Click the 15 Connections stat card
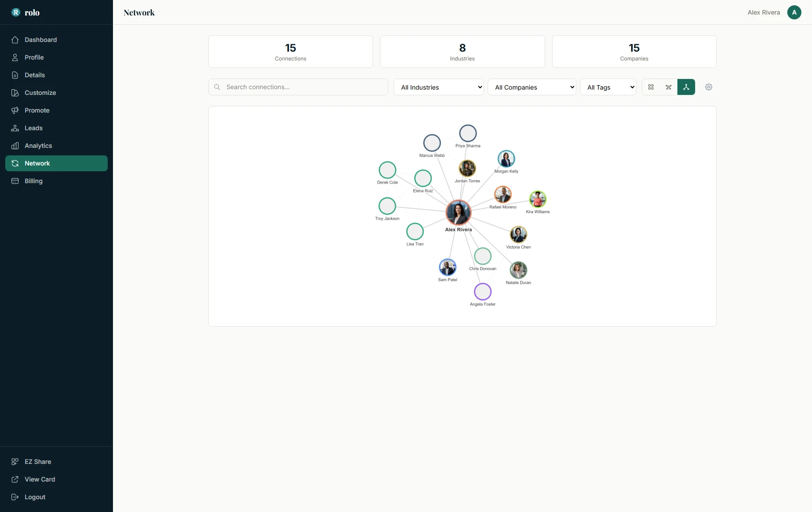812x512 pixels. [290, 52]
